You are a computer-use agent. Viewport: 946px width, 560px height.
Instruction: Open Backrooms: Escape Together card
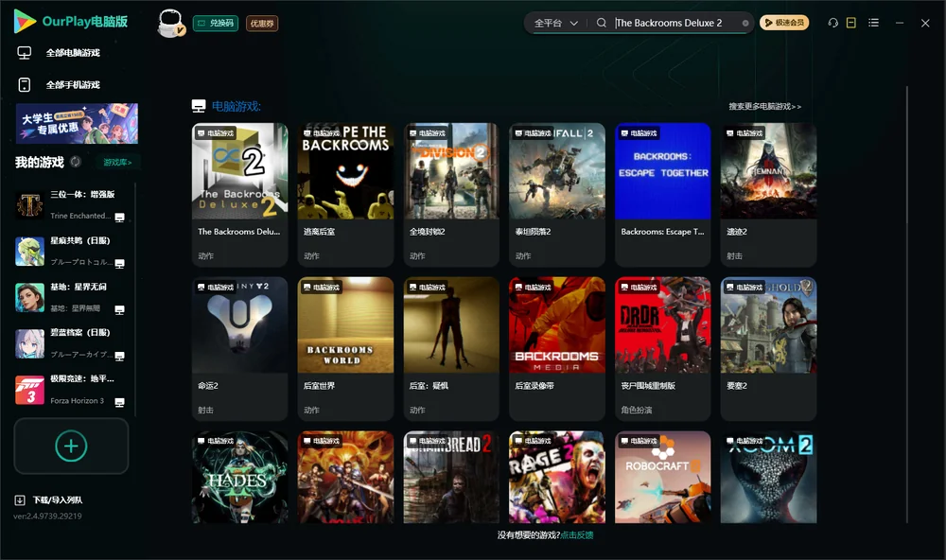[x=662, y=194]
